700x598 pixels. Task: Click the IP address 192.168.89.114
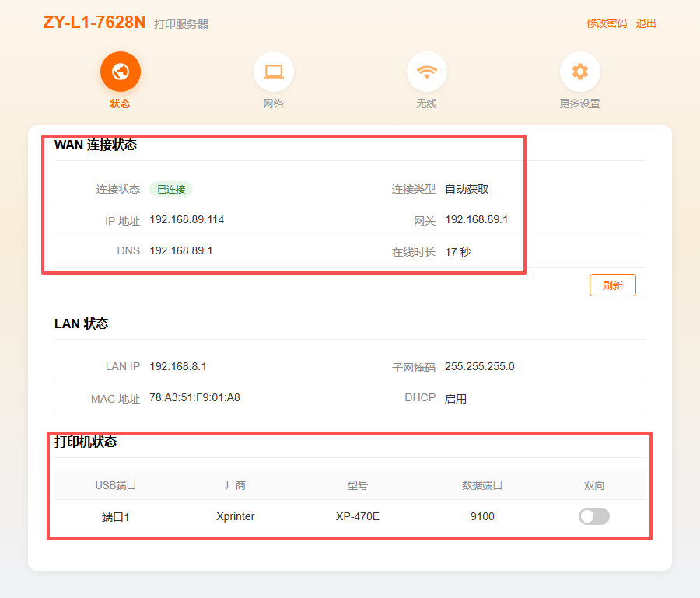187,219
